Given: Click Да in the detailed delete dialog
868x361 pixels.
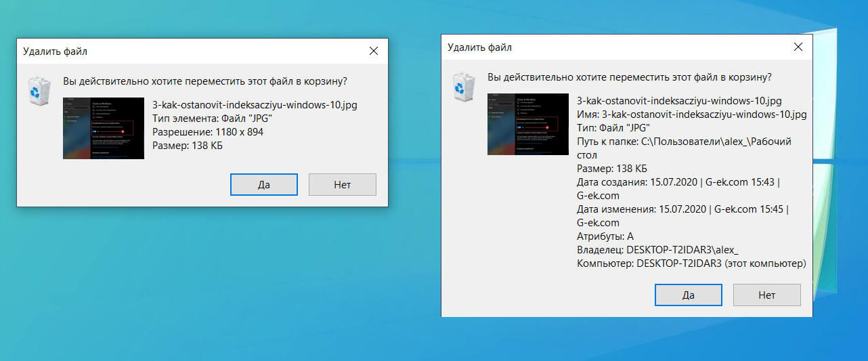Looking at the screenshot, I should [x=688, y=295].
